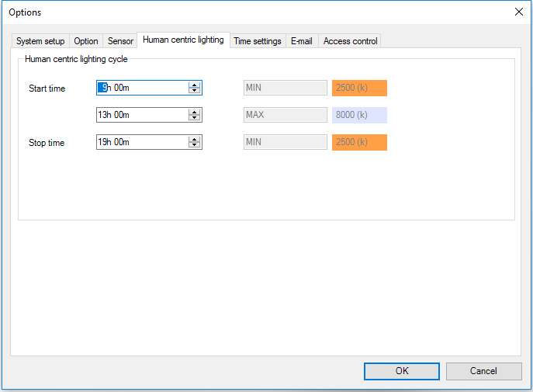Select the Time settings tab
The height and width of the screenshot is (392, 533).
258,41
